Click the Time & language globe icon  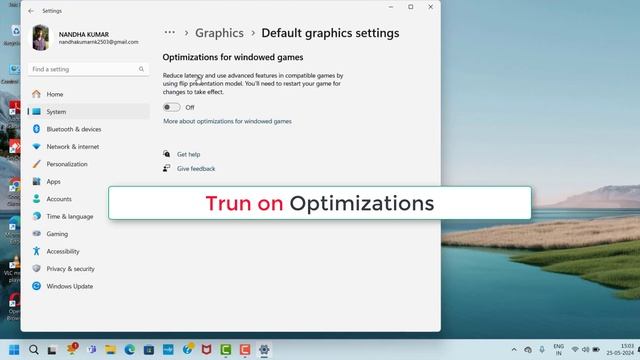tap(36, 216)
